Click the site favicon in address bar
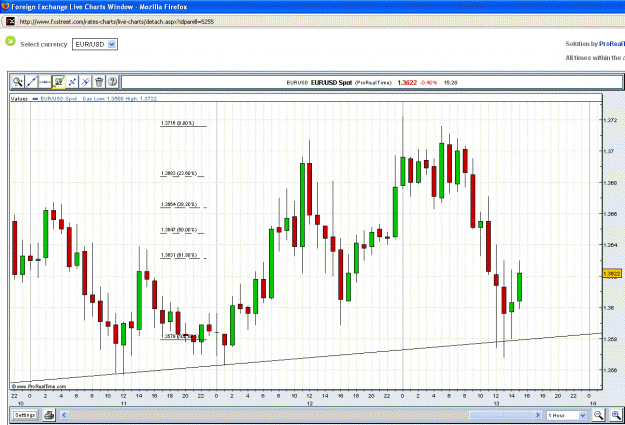This screenshot has width=625, height=425. [x=10, y=22]
